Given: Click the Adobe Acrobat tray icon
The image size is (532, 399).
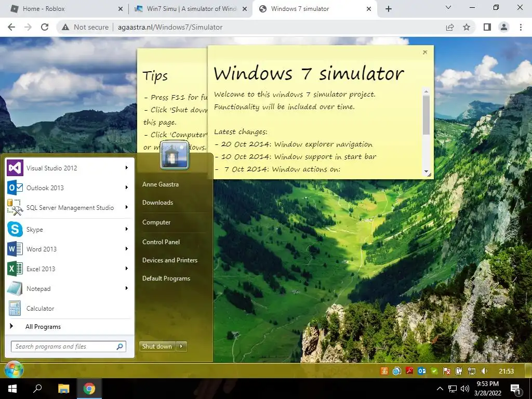Looking at the screenshot, I should pyautogui.click(x=409, y=371).
